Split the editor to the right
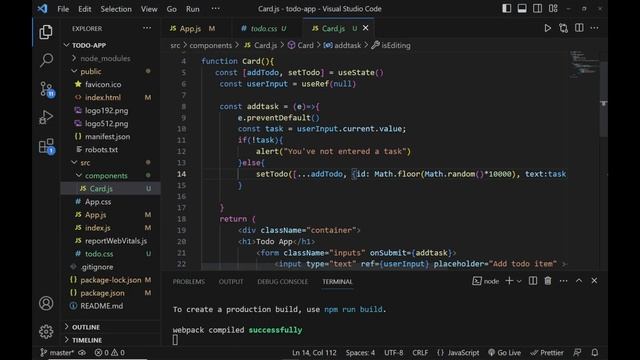 pos(579,28)
